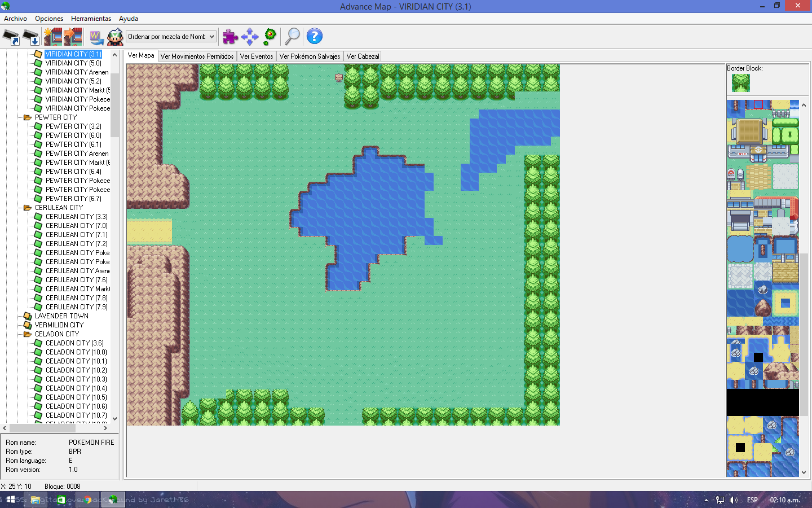Switch to Ver Pokémon Salvajes tab
The height and width of the screenshot is (508, 812).
coord(310,56)
